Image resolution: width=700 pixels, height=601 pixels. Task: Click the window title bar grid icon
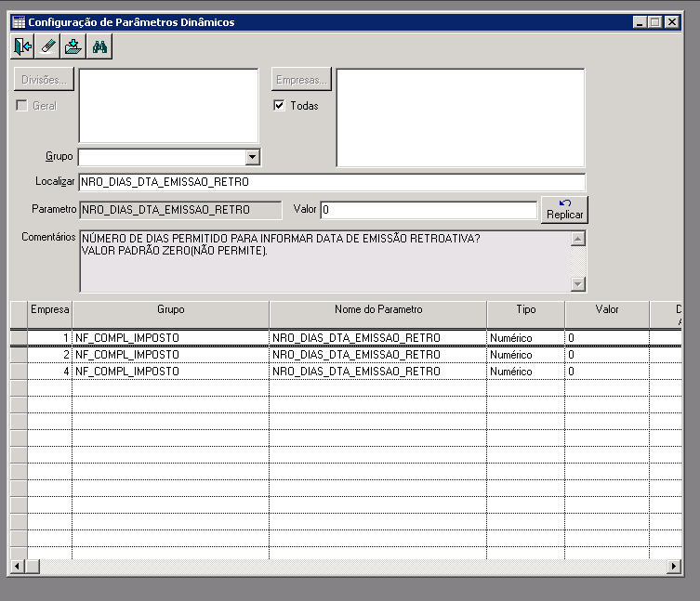[x=19, y=22]
